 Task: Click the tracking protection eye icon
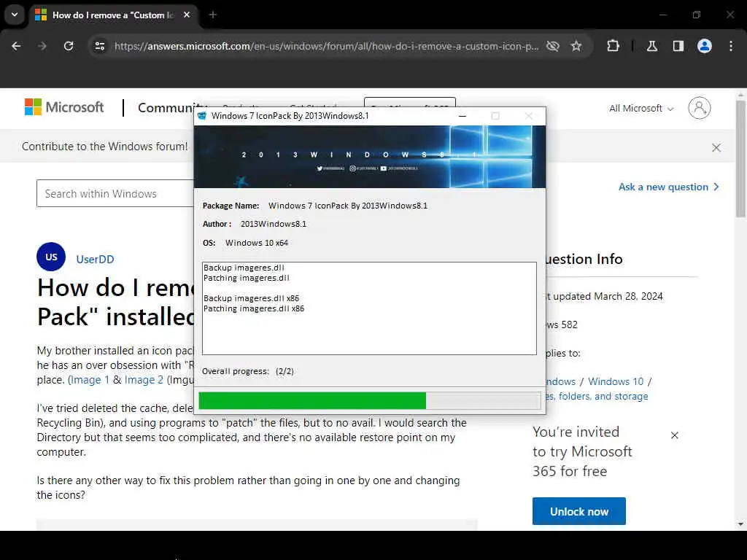[553, 46]
